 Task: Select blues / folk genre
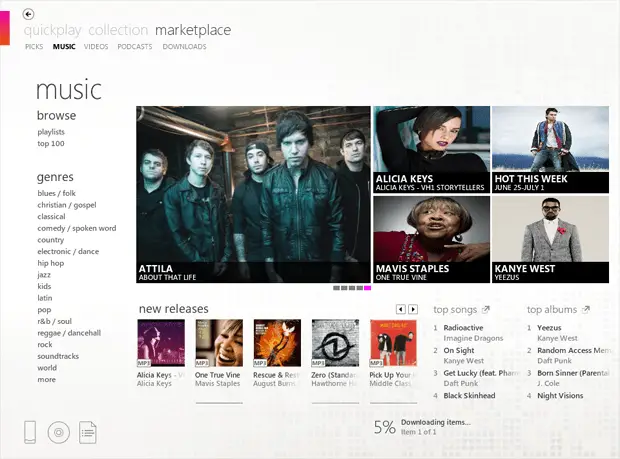click(x=56, y=193)
